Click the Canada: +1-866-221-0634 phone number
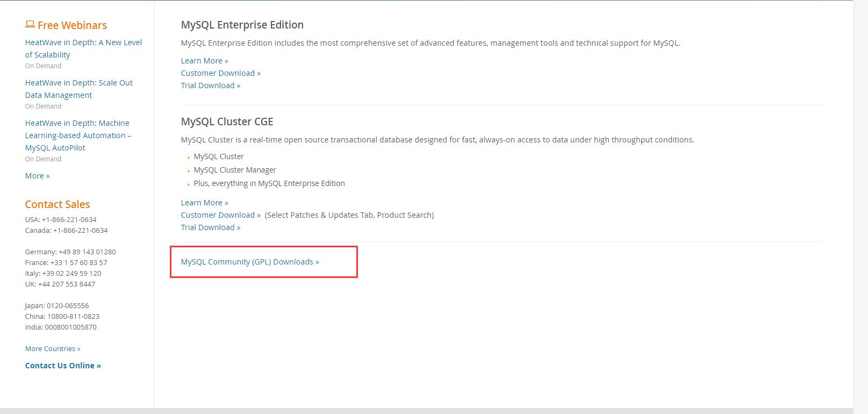The image size is (868, 414). tap(66, 230)
